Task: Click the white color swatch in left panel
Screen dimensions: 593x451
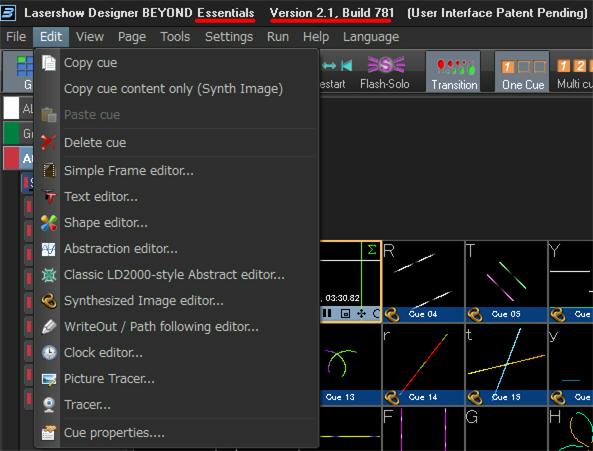Action: pos(11,108)
